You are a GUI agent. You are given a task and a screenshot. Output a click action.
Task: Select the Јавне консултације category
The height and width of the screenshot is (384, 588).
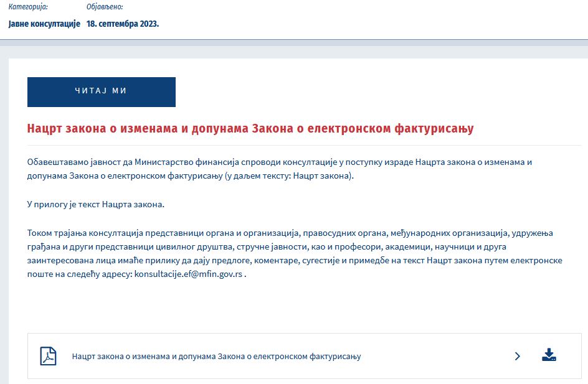44,24
